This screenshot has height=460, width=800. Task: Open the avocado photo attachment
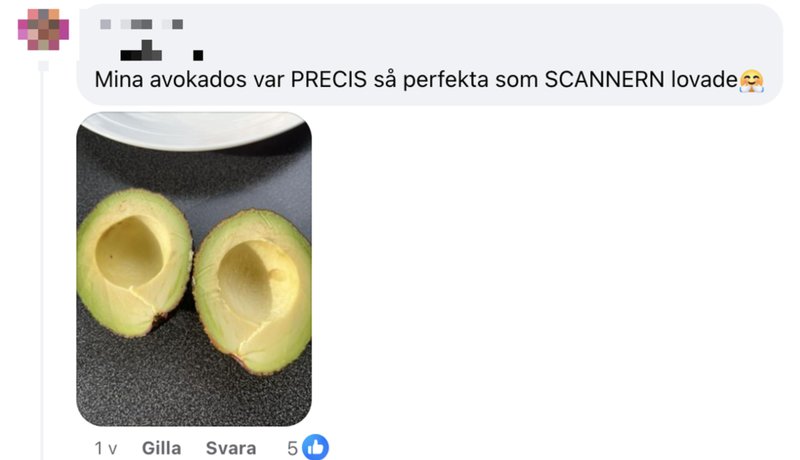click(x=194, y=269)
